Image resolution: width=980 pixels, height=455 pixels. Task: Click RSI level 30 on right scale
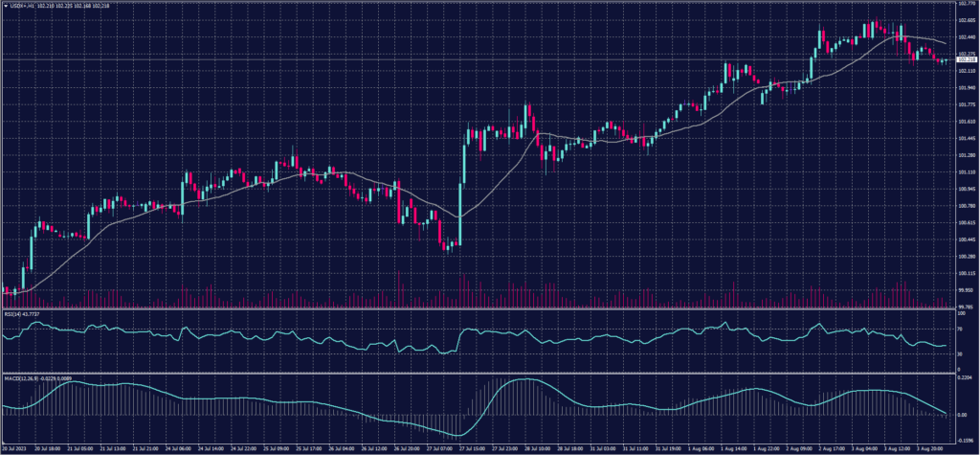(958, 353)
